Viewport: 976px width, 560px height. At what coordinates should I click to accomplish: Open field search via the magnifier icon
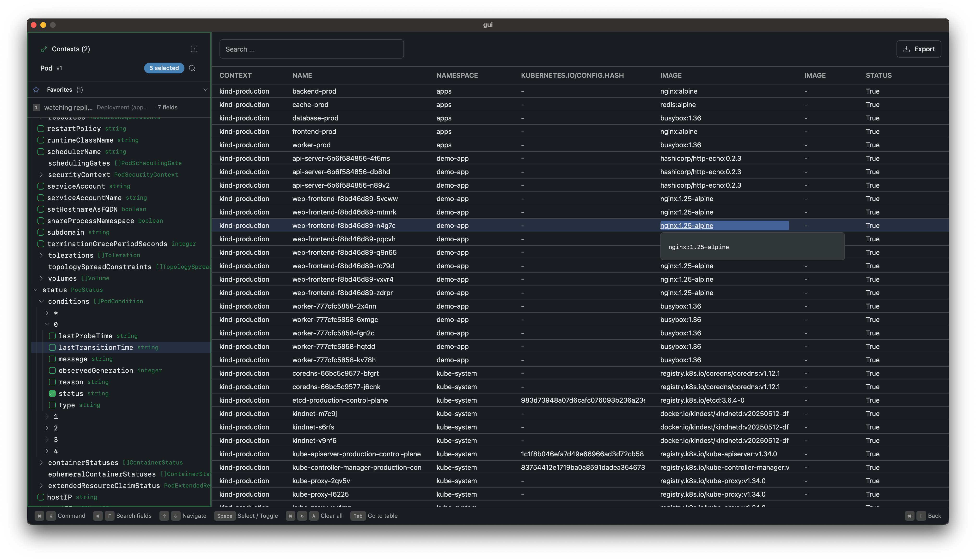[x=192, y=68]
